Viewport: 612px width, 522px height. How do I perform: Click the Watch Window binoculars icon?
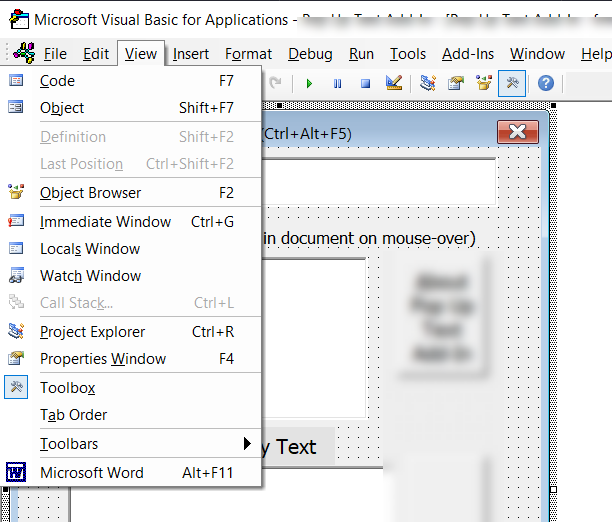pos(16,275)
